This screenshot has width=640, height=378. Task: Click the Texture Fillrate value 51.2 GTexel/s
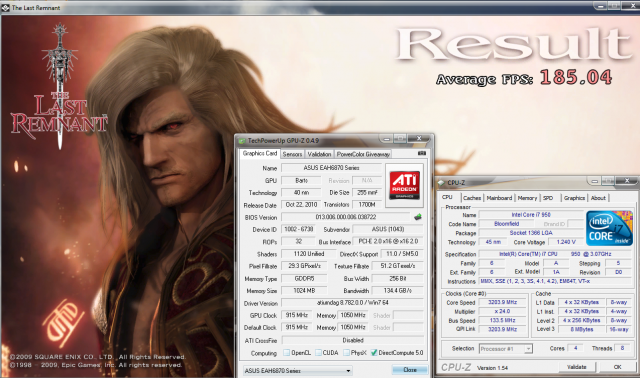click(x=398, y=266)
